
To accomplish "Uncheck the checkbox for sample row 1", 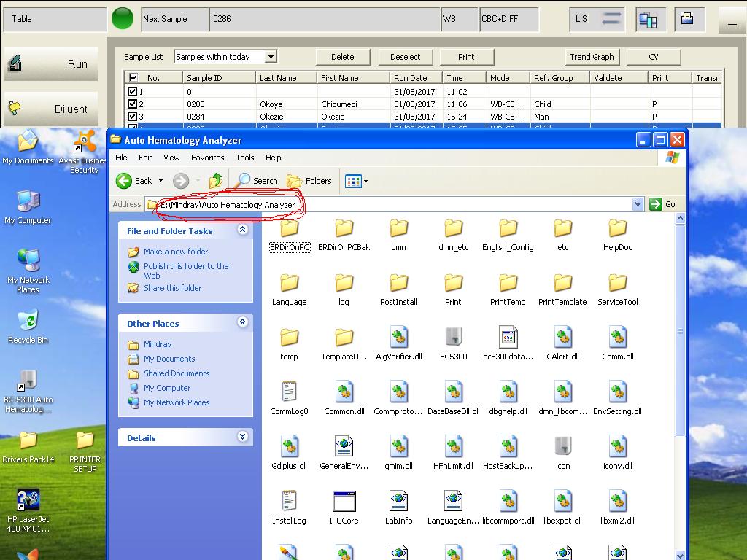I will (133, 91).
